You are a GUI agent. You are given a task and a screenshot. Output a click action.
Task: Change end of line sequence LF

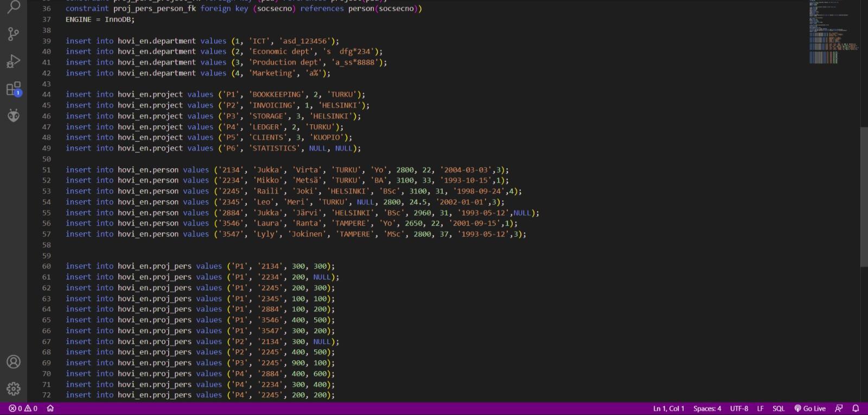(760, 408)
